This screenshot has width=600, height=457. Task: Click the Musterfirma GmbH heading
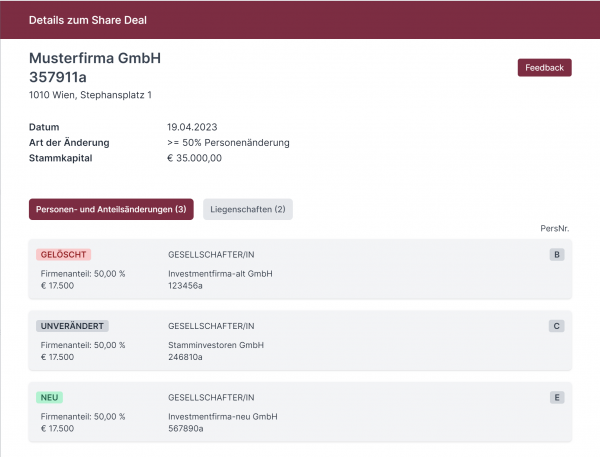point(95,58)
